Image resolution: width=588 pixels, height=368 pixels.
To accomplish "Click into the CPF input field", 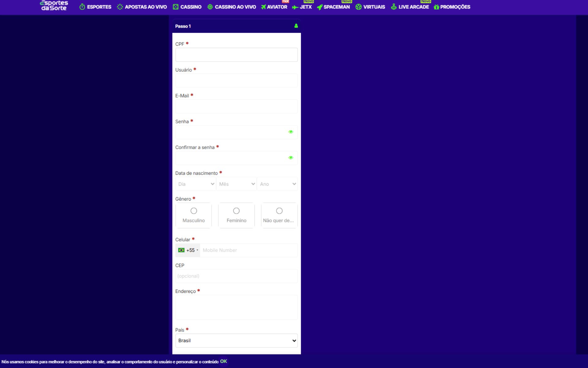I will [x=236, y=55].
